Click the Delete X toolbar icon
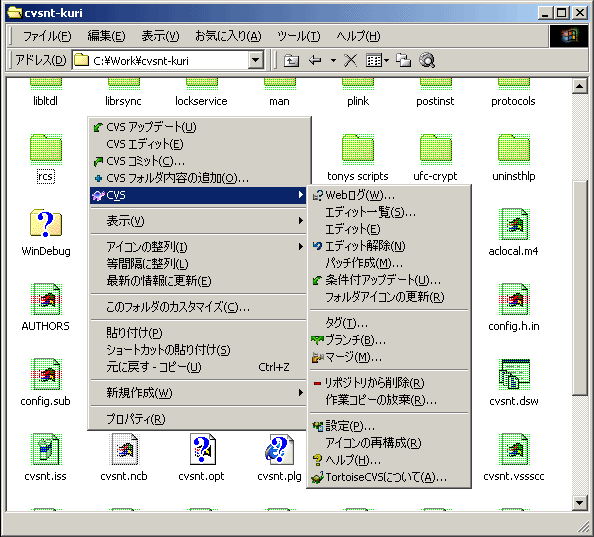This screenshot has width=594, height=537. 350,60
